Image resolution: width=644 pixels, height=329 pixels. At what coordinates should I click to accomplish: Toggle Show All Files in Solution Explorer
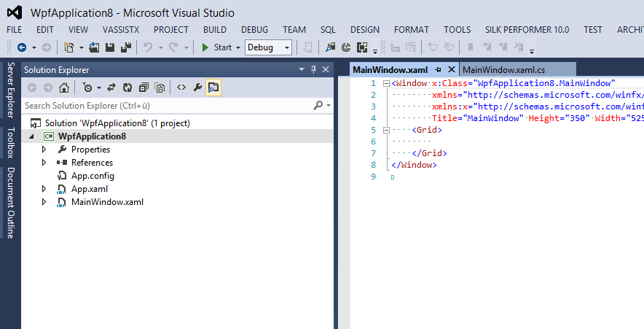pyautogui.click(x=160, y=88)
